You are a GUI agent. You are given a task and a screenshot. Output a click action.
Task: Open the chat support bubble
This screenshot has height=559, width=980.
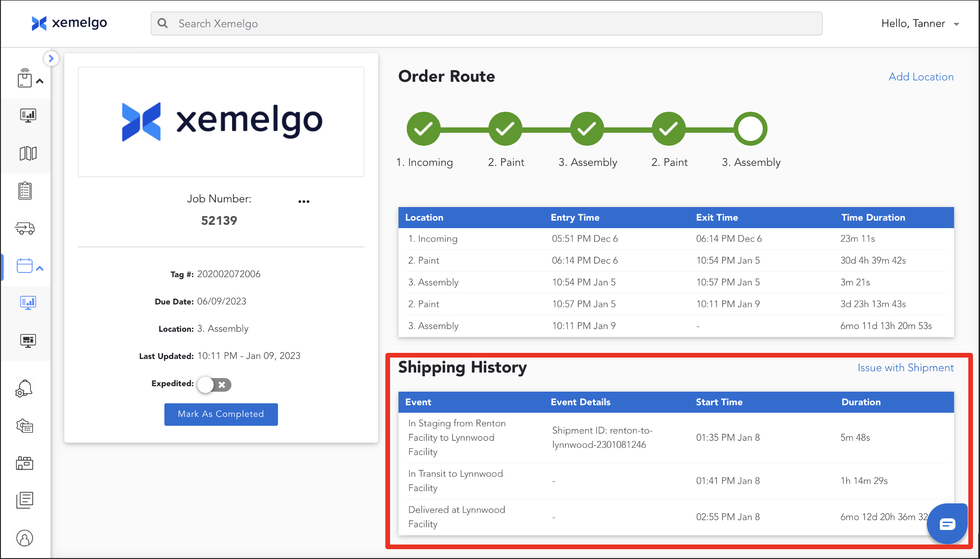point(947,524)
